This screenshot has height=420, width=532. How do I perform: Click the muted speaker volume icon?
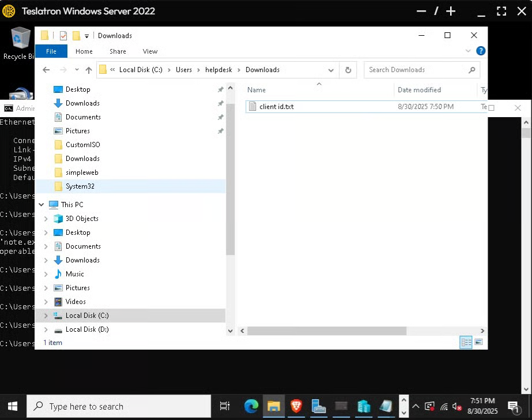pyautogui.click(x=457, y=406)
